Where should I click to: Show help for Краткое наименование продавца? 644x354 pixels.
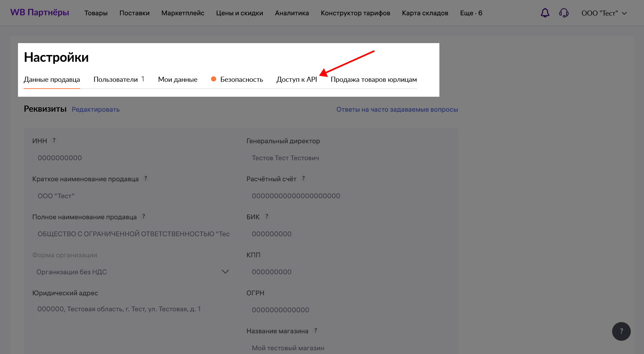[x=146, y=178]
